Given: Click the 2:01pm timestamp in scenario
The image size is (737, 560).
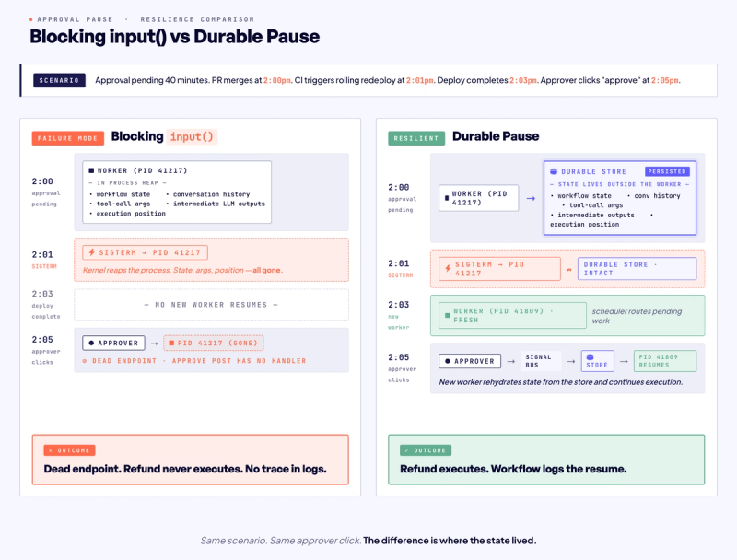Looking at the screenshot, I should [x=420, y=81].
